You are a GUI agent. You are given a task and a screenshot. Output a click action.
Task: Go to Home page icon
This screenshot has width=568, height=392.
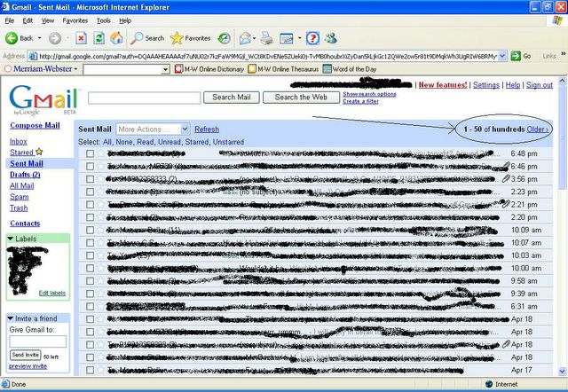(x=116, y=38)
